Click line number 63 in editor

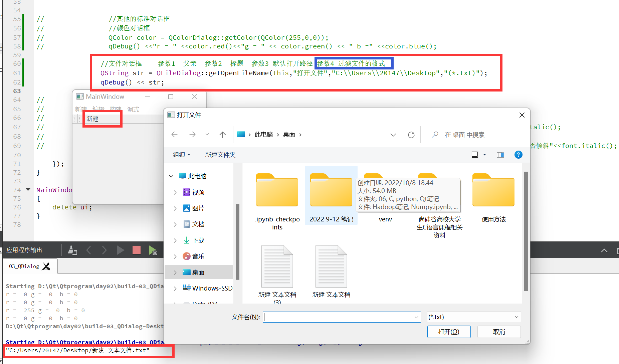click(x=17, y=91)
